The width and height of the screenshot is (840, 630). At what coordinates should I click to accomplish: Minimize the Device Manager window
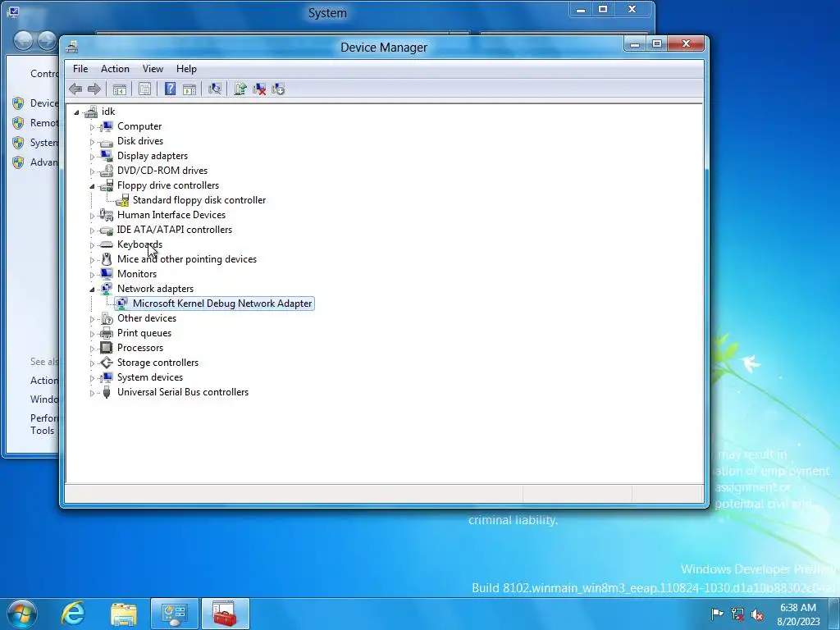coord(635,44)
